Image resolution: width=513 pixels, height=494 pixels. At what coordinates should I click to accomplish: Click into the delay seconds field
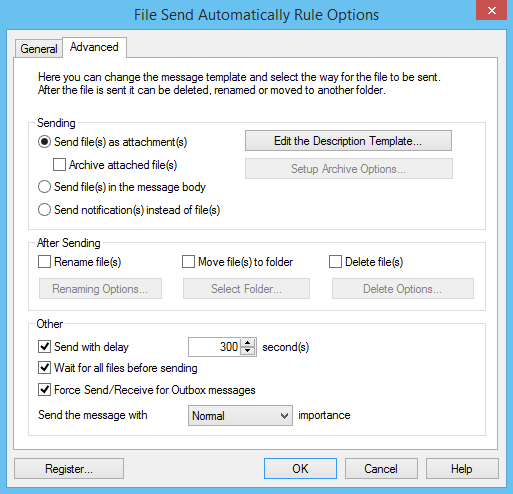pos(214,347)
